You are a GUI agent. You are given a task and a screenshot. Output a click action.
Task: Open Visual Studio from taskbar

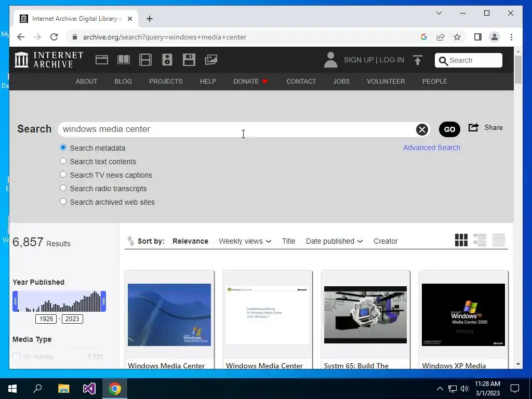89,389
